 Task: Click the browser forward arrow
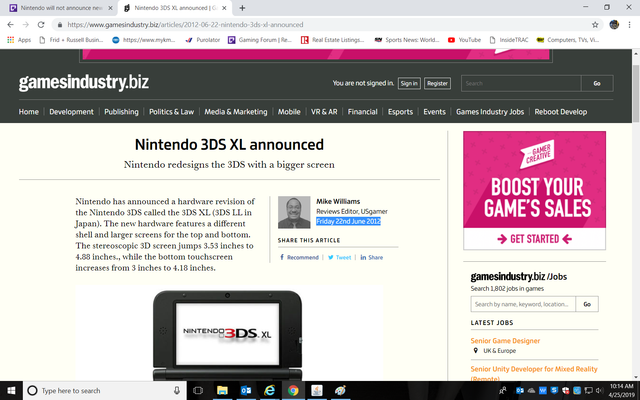(x=26, y=25)
